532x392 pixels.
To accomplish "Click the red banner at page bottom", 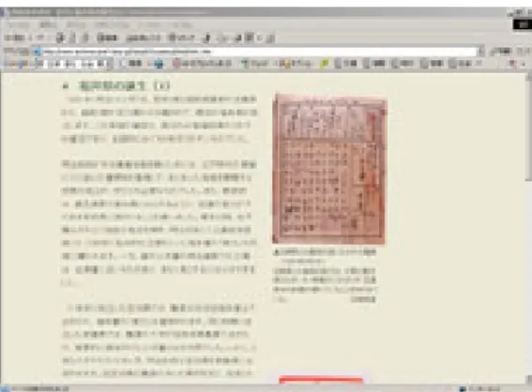I will point(321,380).
